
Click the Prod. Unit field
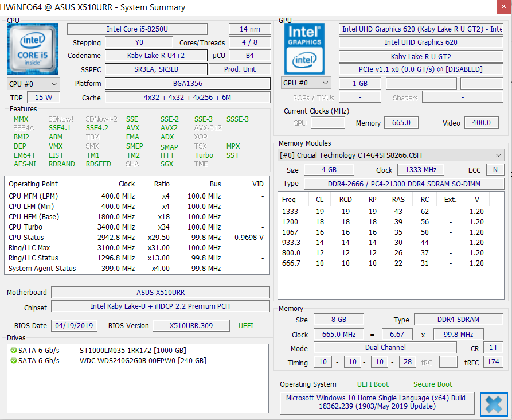(x=240, y=69)
